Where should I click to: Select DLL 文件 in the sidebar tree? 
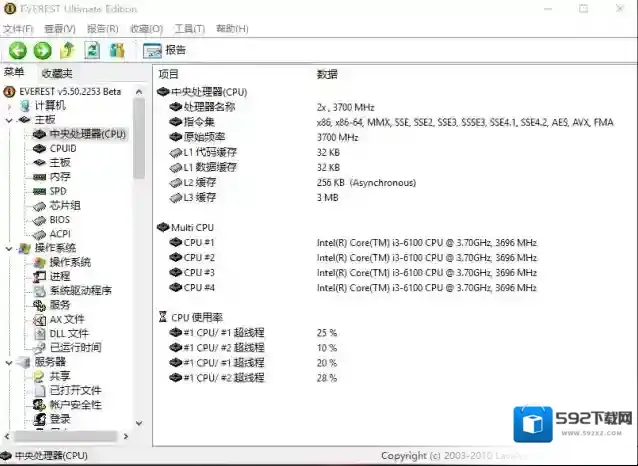click(x=69, y=333)
